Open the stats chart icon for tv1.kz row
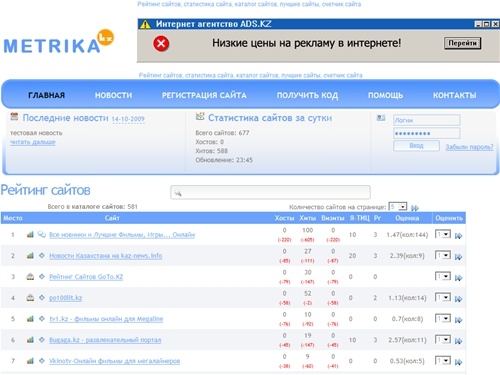 click(30, 319)
